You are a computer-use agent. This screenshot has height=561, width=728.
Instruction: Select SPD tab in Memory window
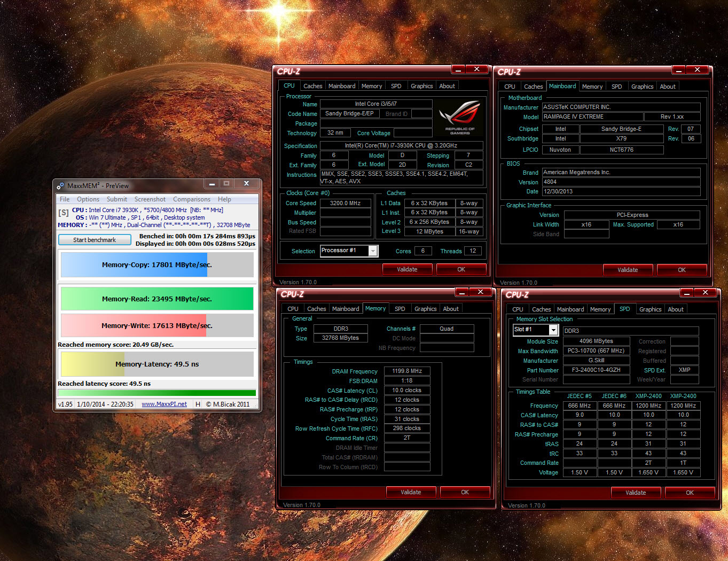click(x=400, y=309)
